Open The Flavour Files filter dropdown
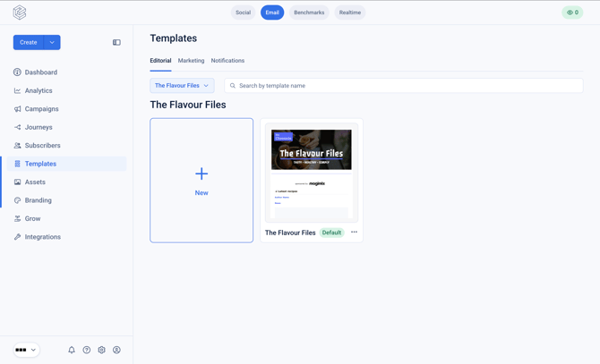This screenshot has height=364, width=600. (182, 86)
